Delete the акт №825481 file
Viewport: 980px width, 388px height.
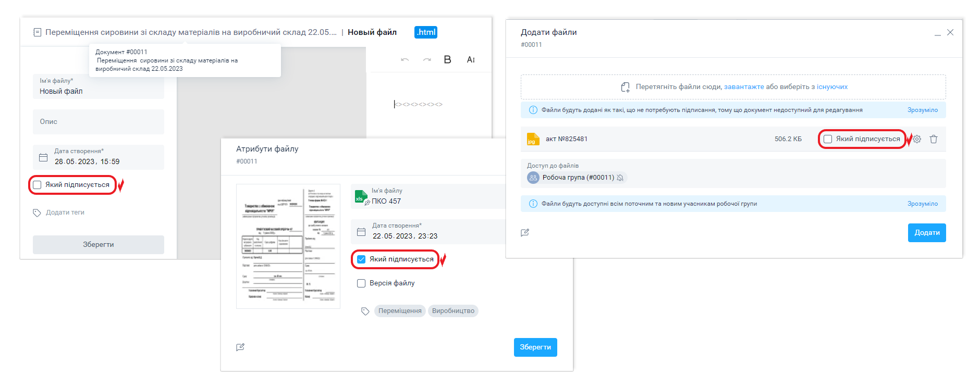934,139
